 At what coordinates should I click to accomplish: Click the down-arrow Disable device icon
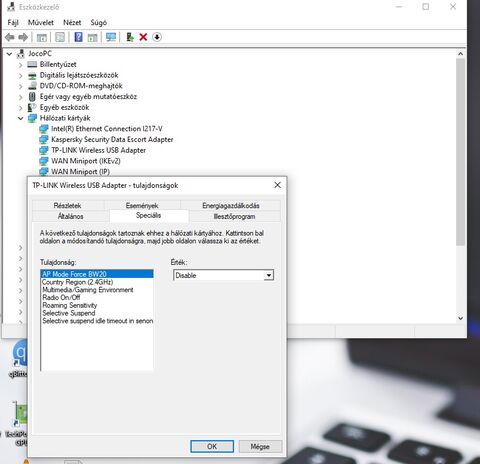(x=157, y=37)
